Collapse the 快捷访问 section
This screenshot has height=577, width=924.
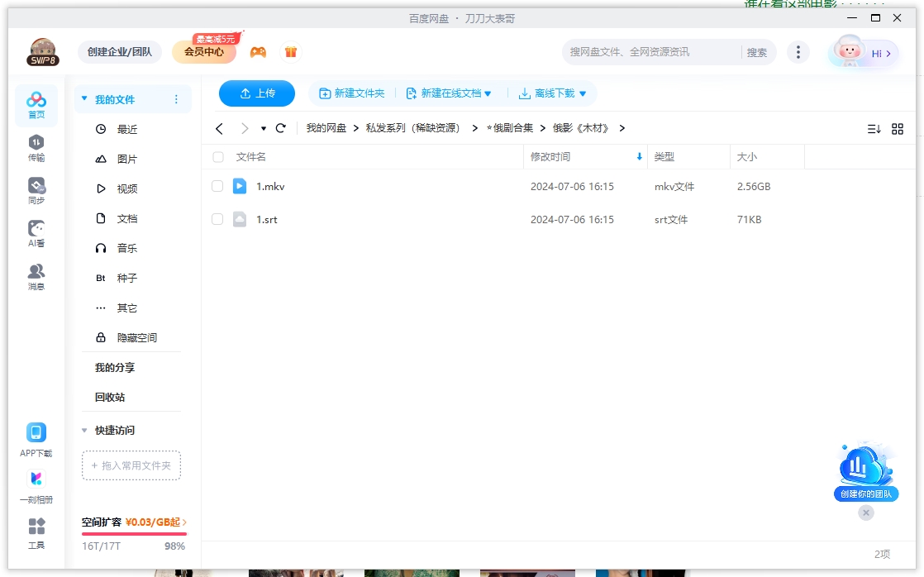point(84,430)
